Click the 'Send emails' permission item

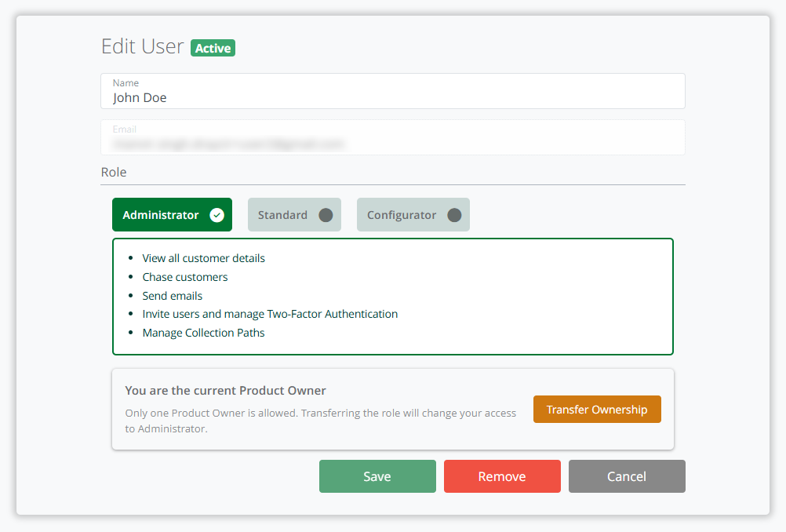pyautogui.click(x=172, y=296)
